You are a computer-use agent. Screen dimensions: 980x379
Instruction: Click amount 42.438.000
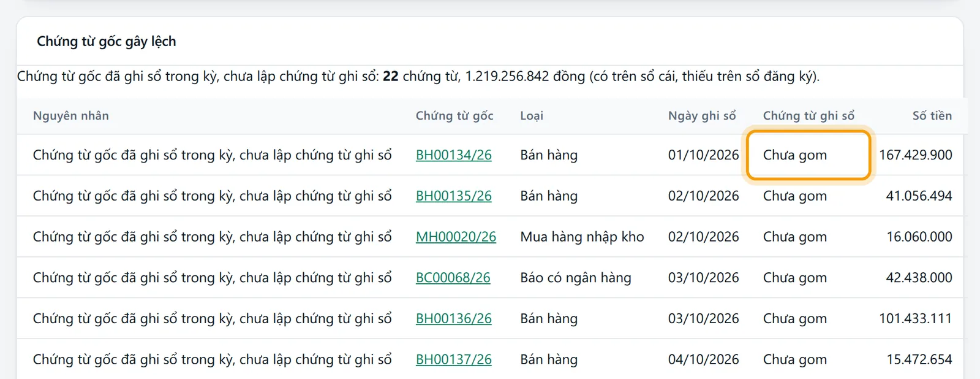[x=919, y=278]
